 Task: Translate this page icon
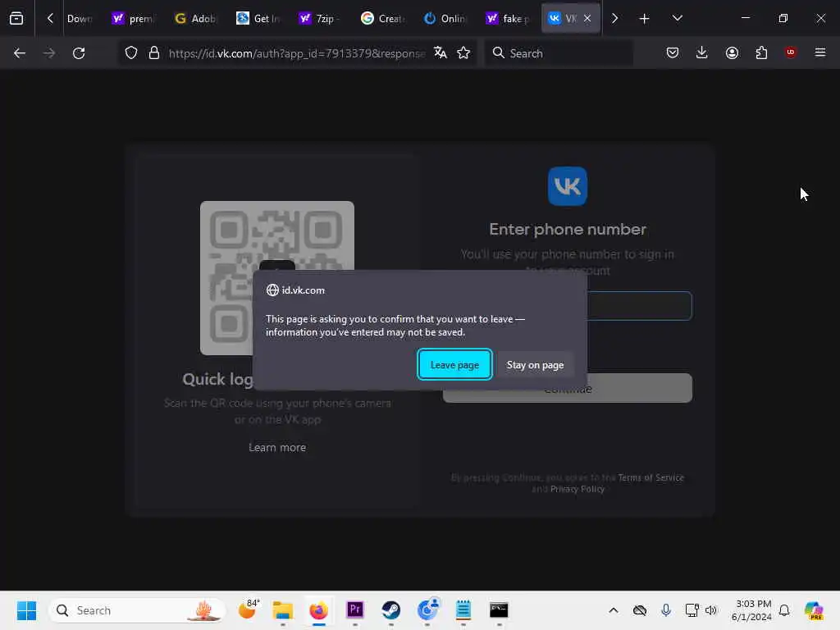coord(441,52)
